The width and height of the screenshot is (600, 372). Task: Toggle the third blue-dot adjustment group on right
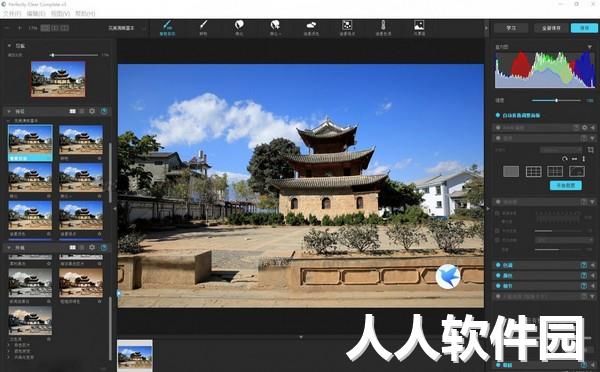point(498,286)
